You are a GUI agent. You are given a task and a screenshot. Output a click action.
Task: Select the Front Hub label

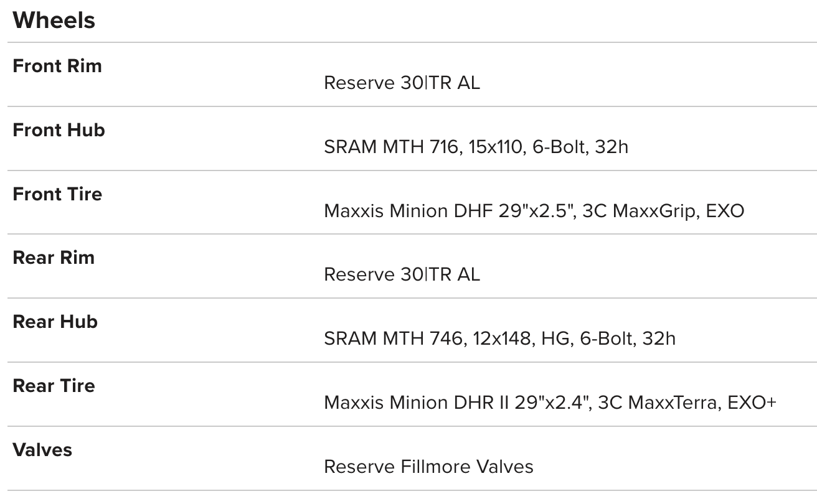click(x=59, y=130)
